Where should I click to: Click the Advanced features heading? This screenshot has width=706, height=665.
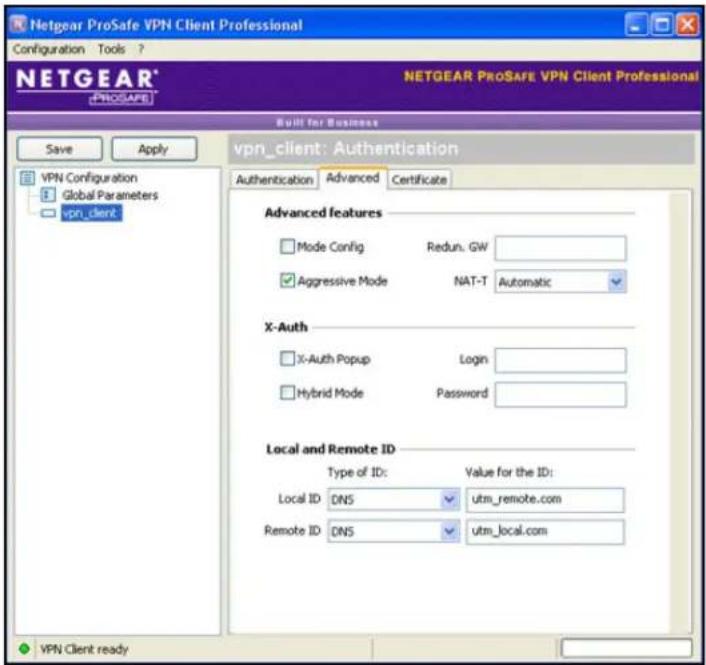[x=323, y=213]
